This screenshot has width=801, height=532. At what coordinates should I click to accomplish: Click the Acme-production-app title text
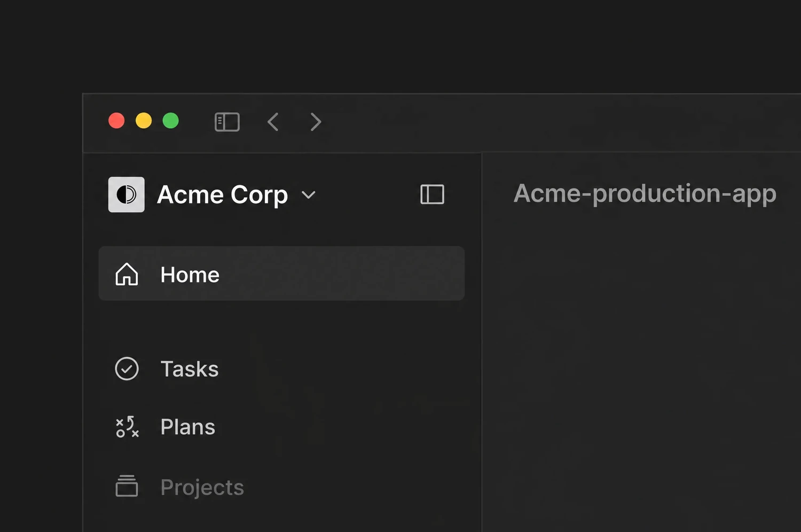[x=645, y=194]
